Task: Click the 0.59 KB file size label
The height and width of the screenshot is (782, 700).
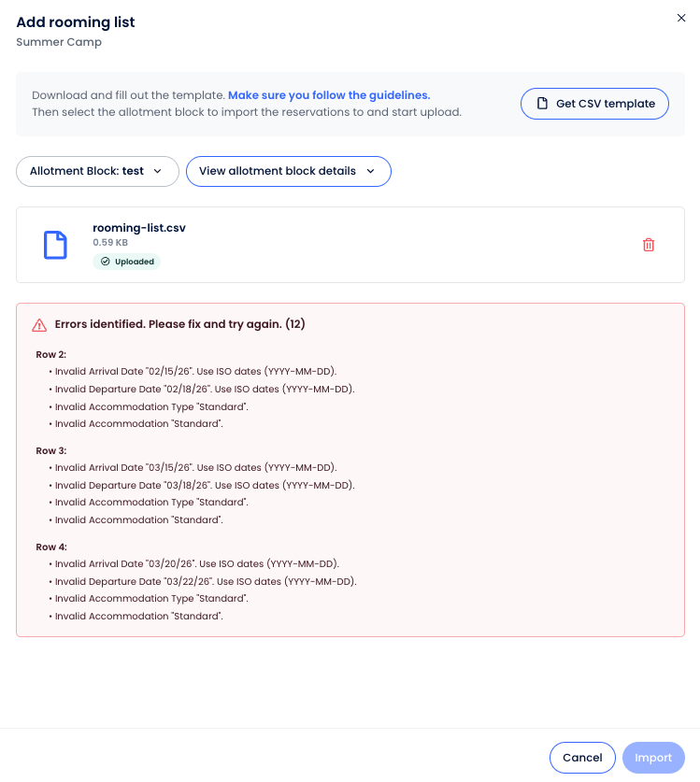Action: pyautogui.click(x=110, y=243)
